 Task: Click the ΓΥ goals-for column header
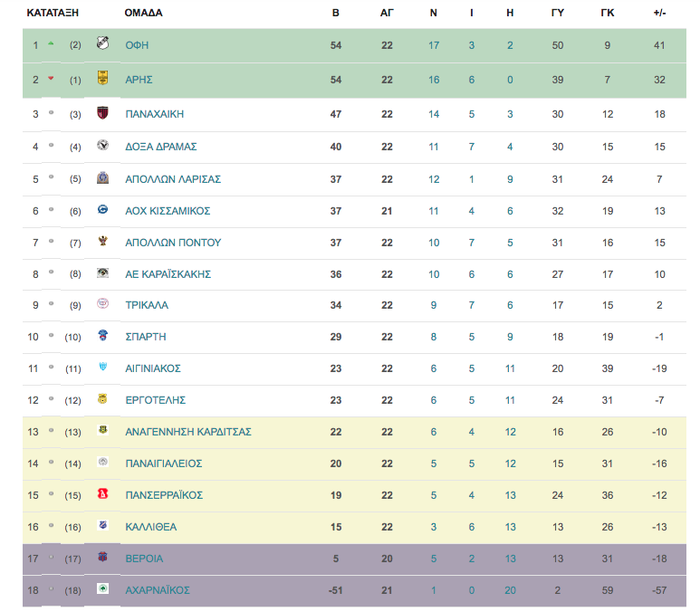click(x=558, y=13)
